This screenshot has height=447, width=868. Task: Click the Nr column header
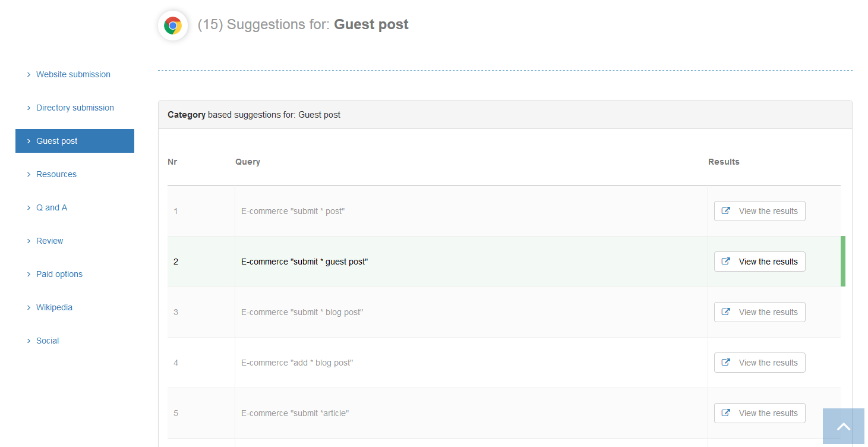coord(172,161)
